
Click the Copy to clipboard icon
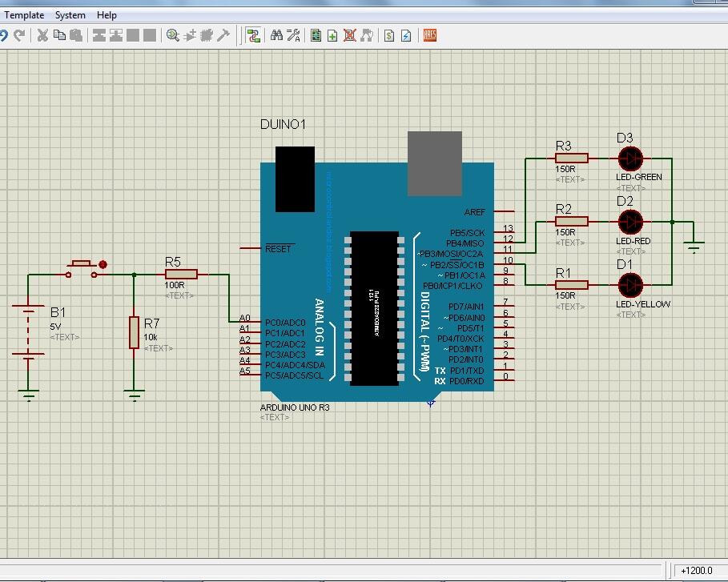pos(59,35)
